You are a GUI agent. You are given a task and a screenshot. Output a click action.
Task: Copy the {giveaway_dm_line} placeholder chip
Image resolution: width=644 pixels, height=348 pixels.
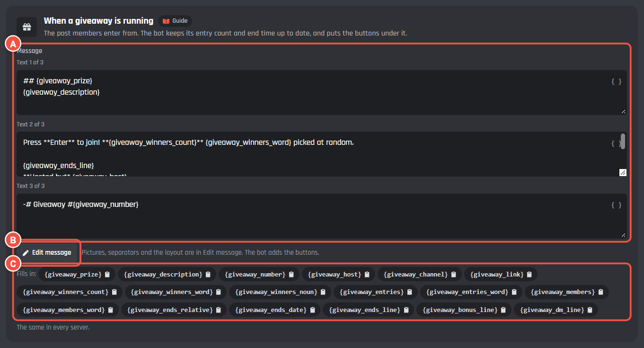tap(556, 310)
